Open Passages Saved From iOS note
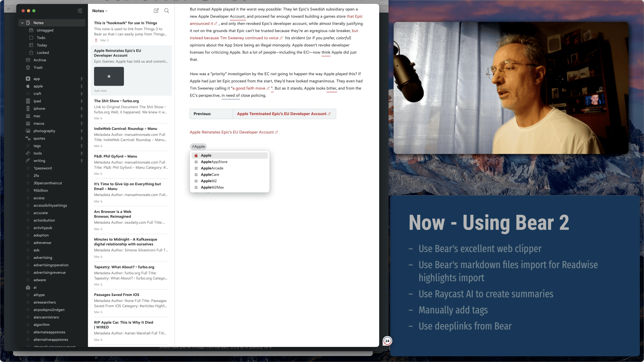The width and height of the screenshot is (644, 362). 131,303
